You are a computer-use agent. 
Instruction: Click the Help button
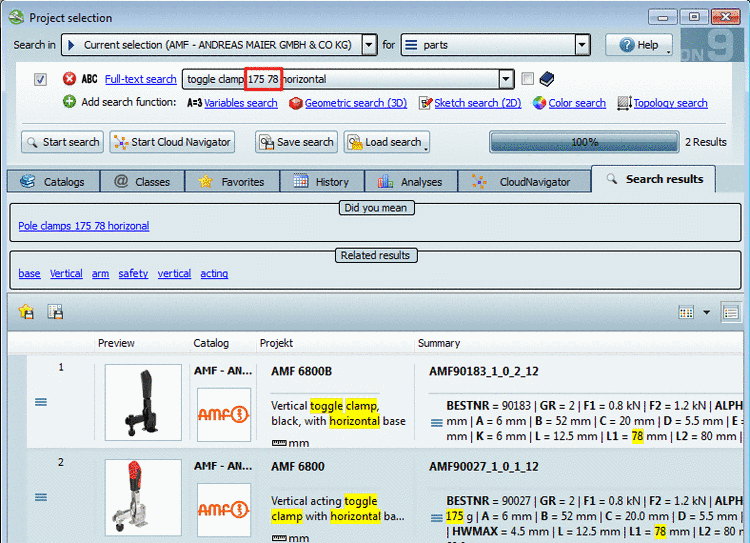pyautogui.click(x=639, y=45)
